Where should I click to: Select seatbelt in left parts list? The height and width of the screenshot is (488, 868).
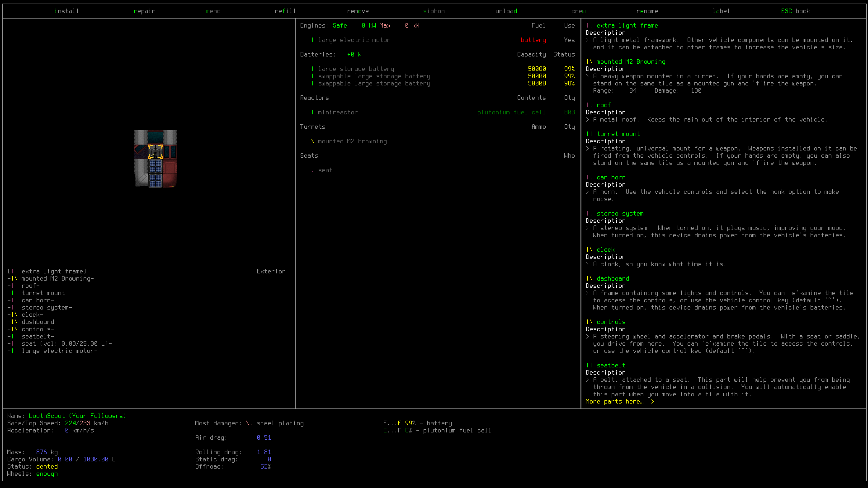coord(31,337)
